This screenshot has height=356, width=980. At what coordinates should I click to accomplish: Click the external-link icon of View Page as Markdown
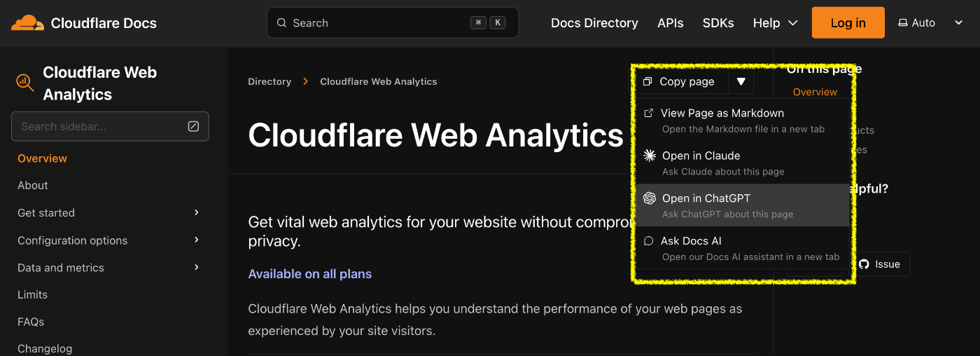tap(649, 113)
